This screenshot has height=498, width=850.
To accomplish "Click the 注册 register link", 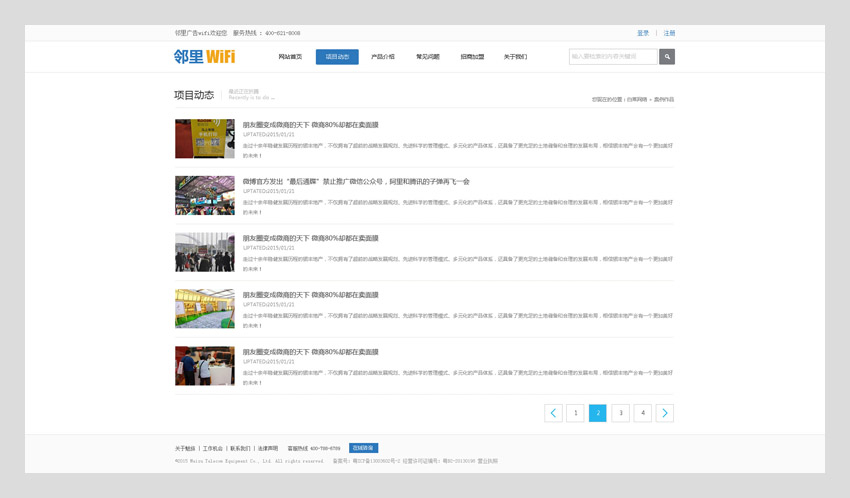I will (x=669, y=33).
